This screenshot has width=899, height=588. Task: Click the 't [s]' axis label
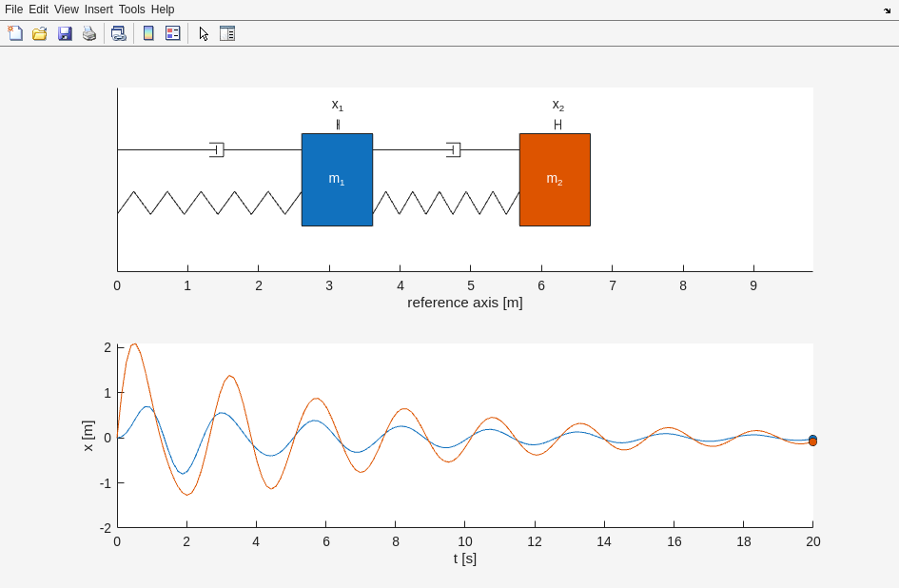465,559
